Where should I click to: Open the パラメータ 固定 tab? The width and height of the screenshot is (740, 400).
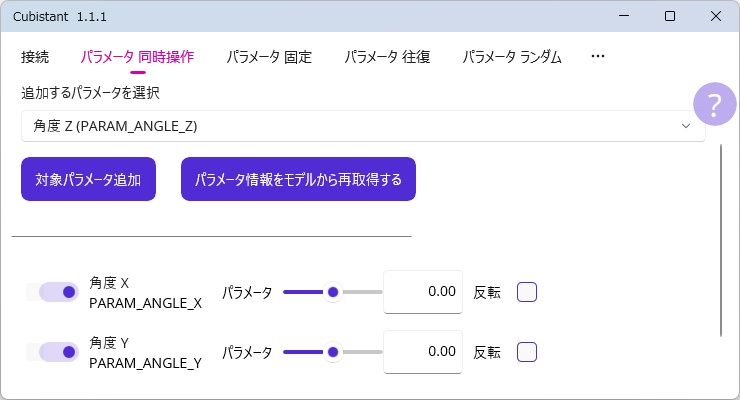tap(269, 57)
